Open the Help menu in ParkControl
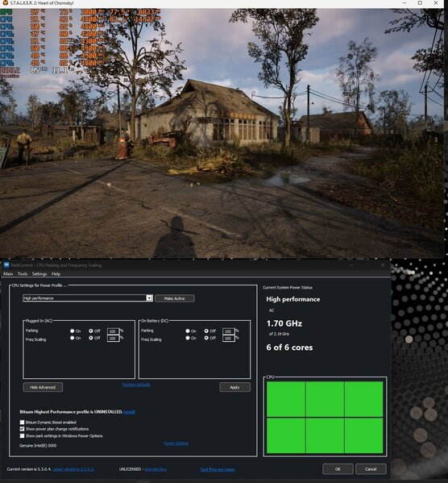The image size is (448, 483). click(56, 274)
